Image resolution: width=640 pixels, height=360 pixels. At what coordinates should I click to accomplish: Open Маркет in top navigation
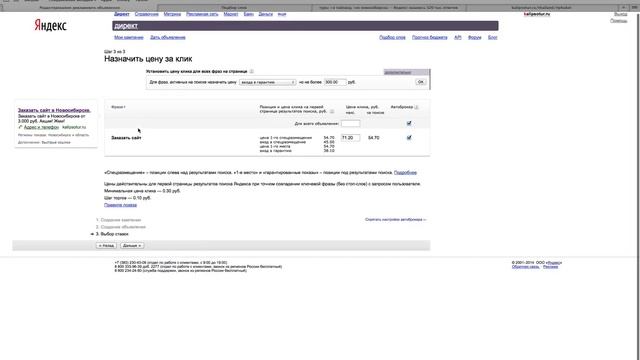(231, 14)
